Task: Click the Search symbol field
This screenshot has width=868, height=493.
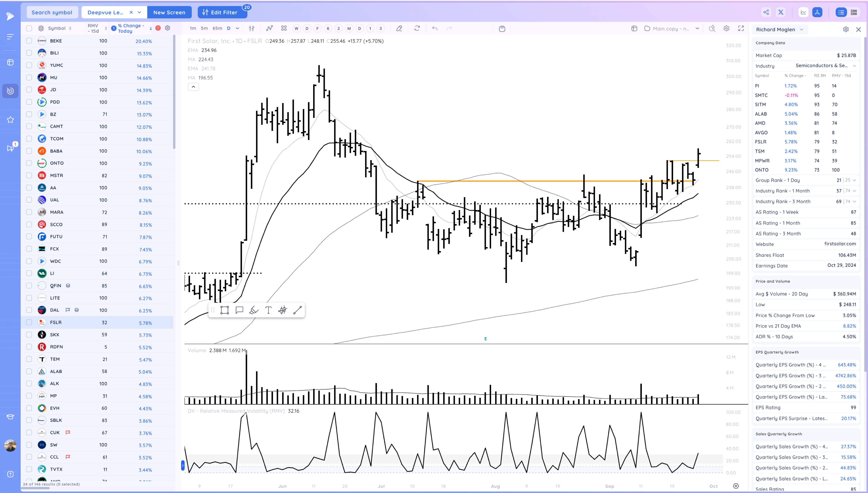Action: point(52,12)
